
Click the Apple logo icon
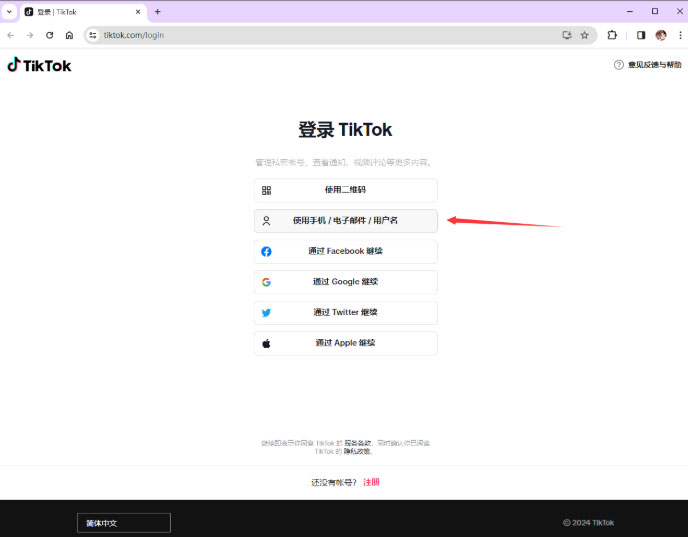pos(266,344)
